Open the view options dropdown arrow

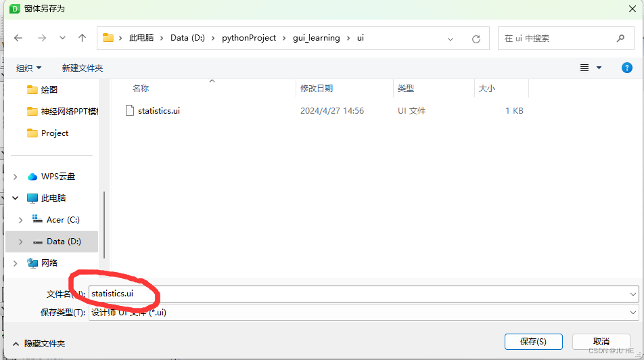pos(599,68)
